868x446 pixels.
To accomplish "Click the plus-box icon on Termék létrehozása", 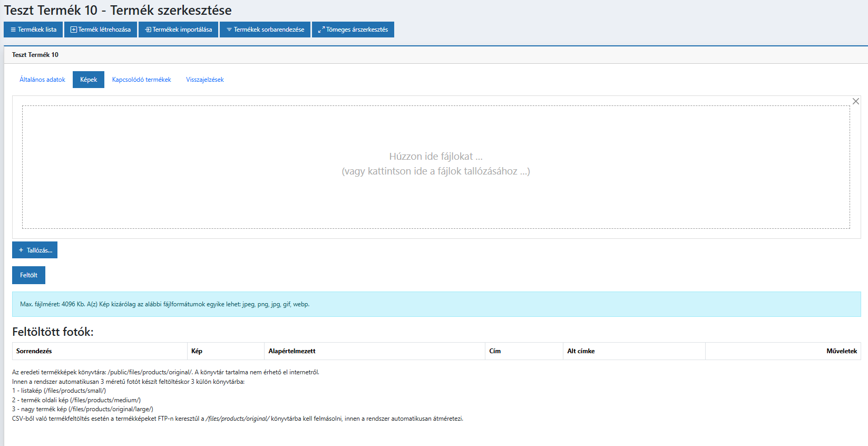I will point(74,30).
